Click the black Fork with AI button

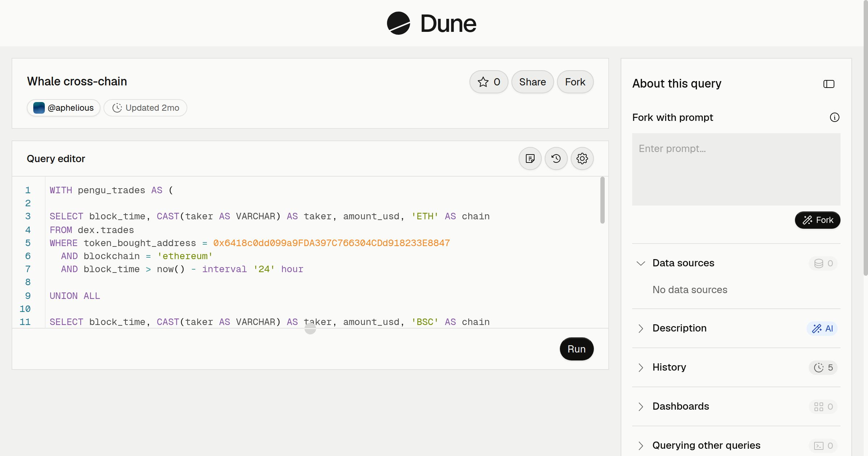click(817, 220)
